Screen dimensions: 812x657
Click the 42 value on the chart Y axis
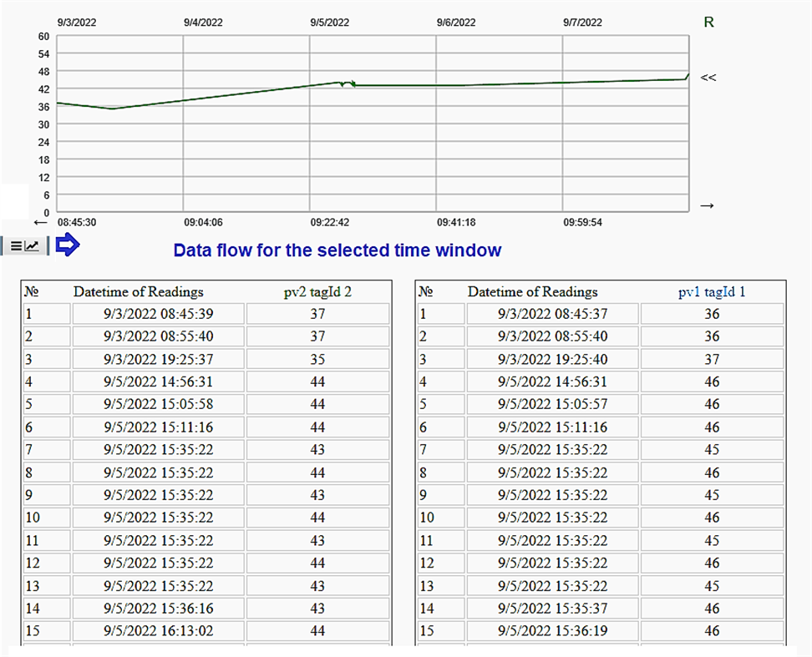(44, 89)
